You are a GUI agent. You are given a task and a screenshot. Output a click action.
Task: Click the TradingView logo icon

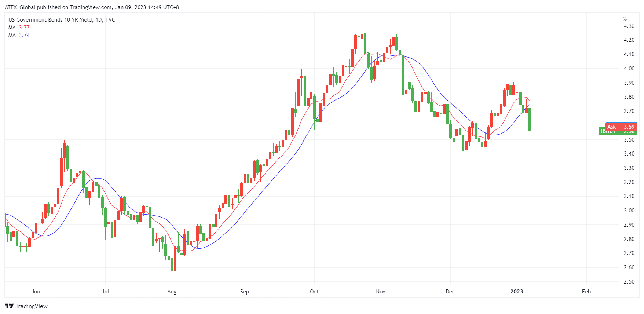[x=9, y=306]
